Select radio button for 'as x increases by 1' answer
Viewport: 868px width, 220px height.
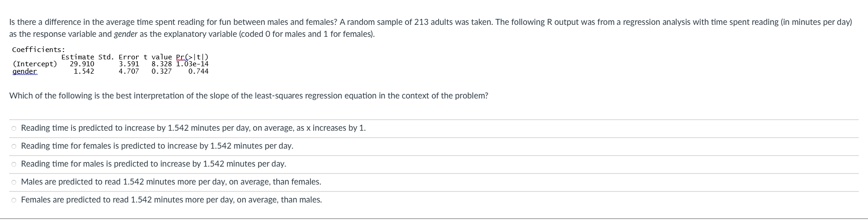click(14, 128)
